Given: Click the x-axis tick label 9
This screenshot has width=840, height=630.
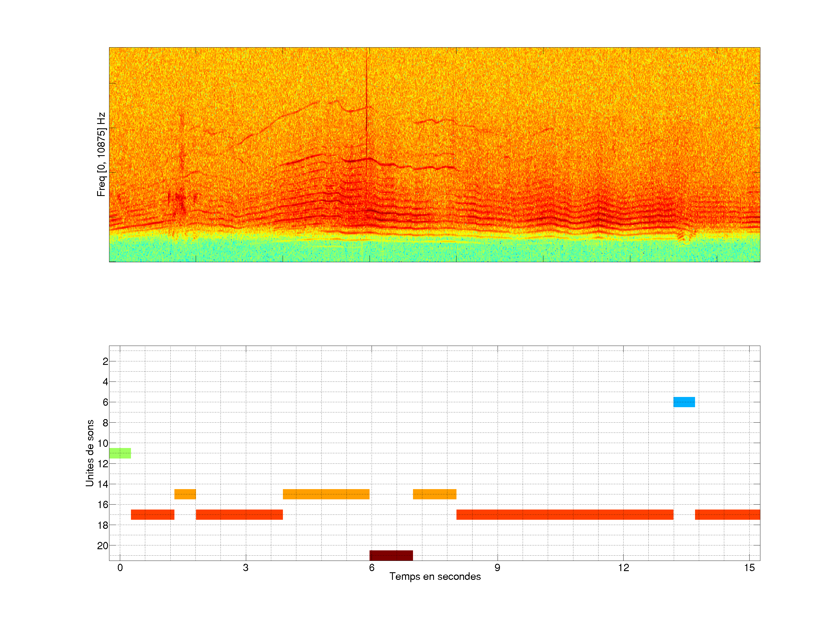Looking at the screenshot, I should point(497,568).
